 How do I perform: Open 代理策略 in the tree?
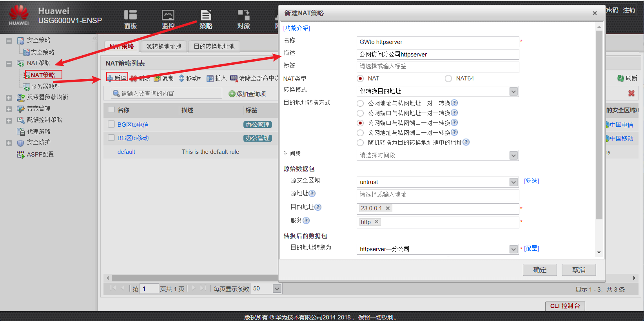(x=38, y=131)
